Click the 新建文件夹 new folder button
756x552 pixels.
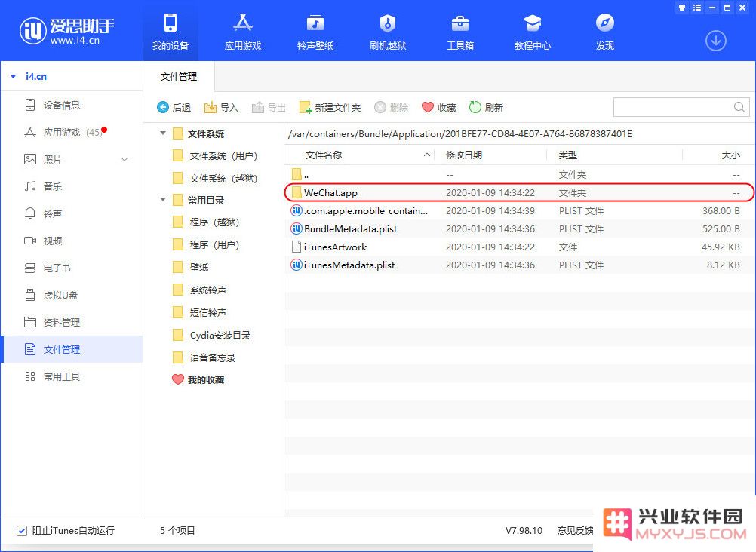pyautogui.click(x=330, y=107)
